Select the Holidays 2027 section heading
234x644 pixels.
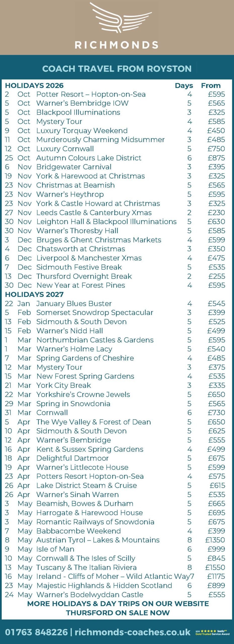[x=34, y=294]
